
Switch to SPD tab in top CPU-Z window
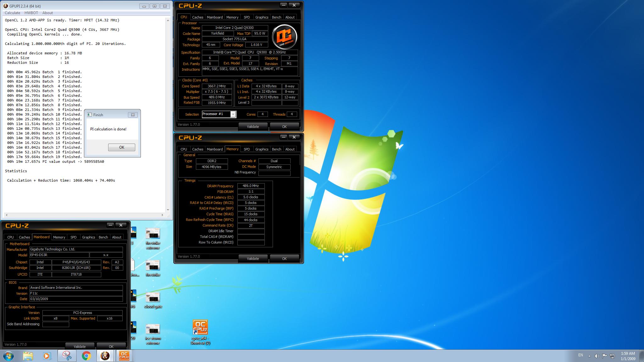pyautogui.click(x=247, y=17)
